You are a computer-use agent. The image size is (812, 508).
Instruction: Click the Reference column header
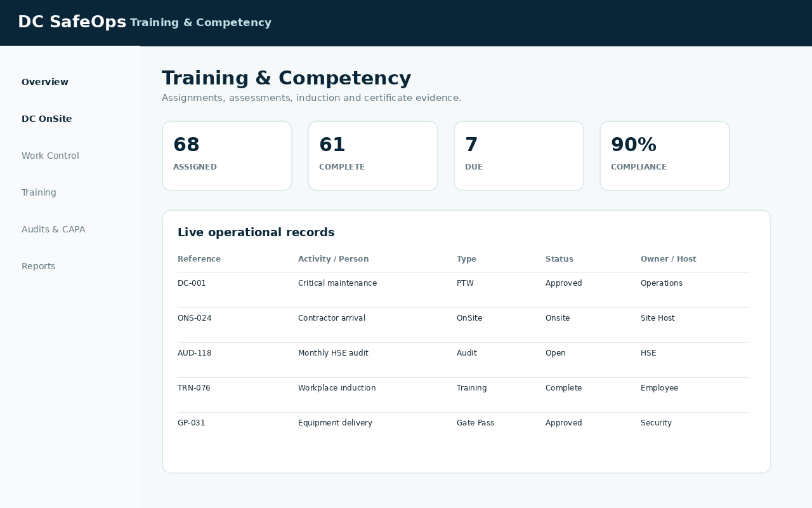199,259
